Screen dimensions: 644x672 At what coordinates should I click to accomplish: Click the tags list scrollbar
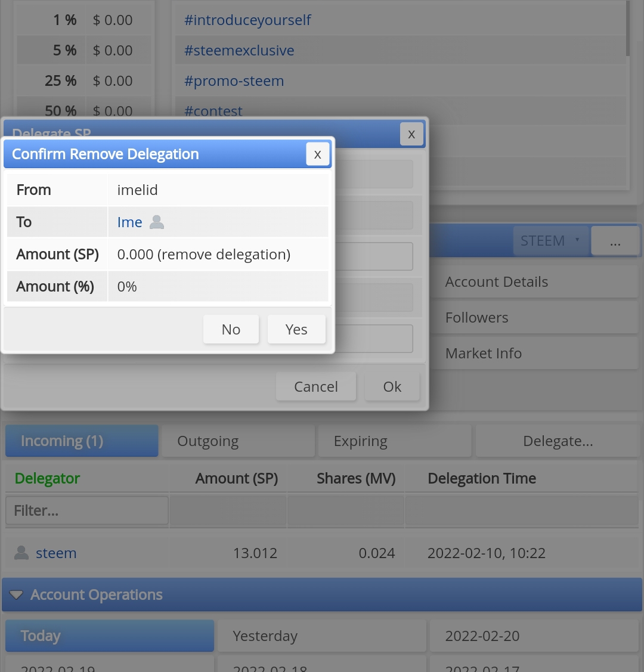(628, 28)
